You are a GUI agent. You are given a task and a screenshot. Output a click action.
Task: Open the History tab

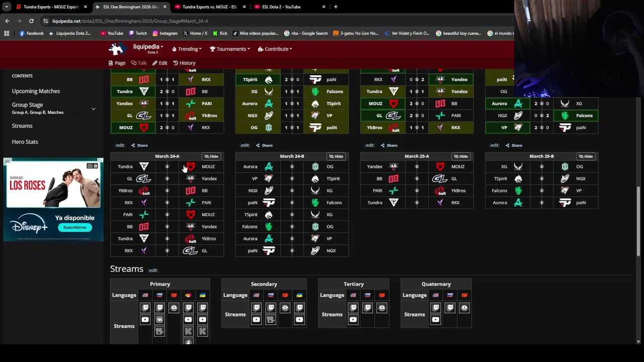coord(184,63)
